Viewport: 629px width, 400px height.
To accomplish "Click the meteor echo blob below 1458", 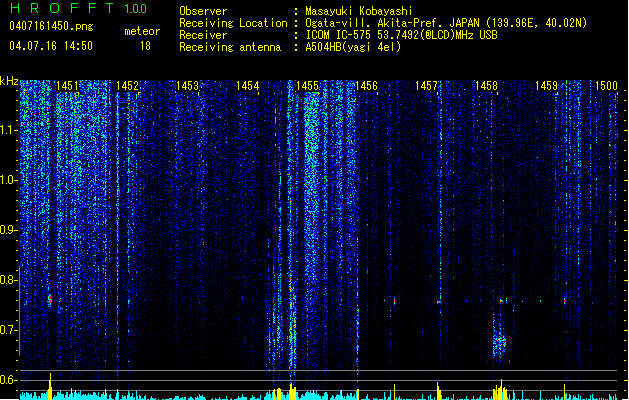I will click(499, 342).
